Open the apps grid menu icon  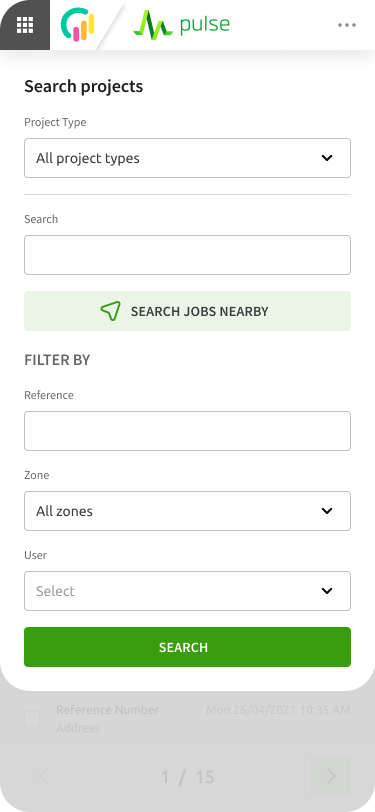click(x=25, y=25)
